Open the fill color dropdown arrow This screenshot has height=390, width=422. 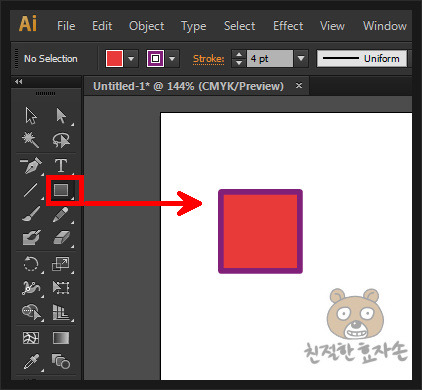(131, 59)
